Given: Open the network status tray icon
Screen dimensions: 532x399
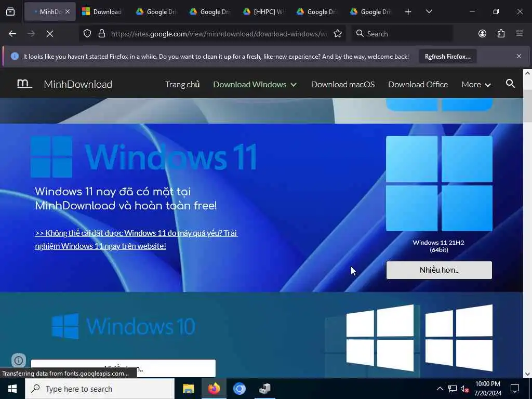Looking at the screenshot, I should [453, 389].
